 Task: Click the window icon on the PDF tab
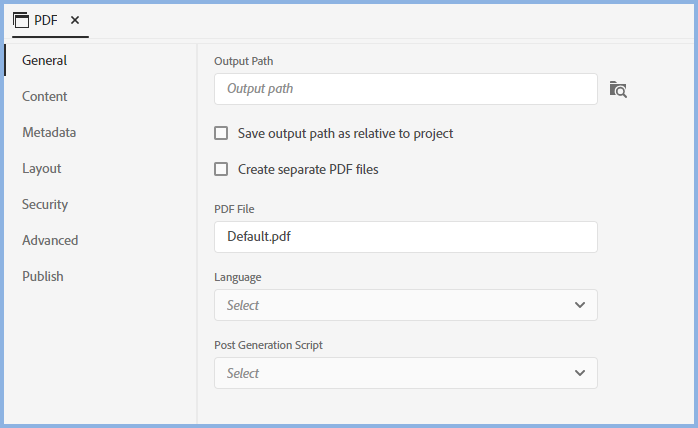[21, 20]
